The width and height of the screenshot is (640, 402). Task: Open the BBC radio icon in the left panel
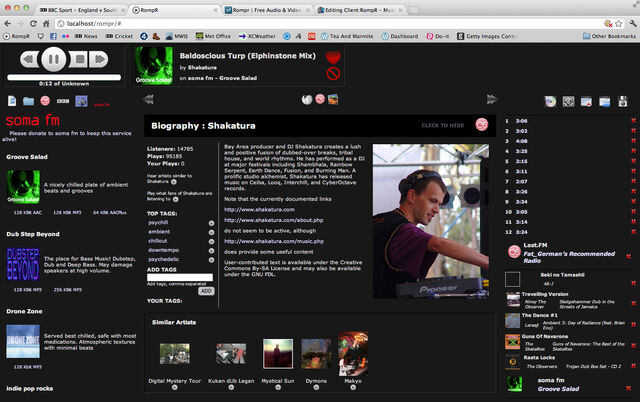point(63,101)
